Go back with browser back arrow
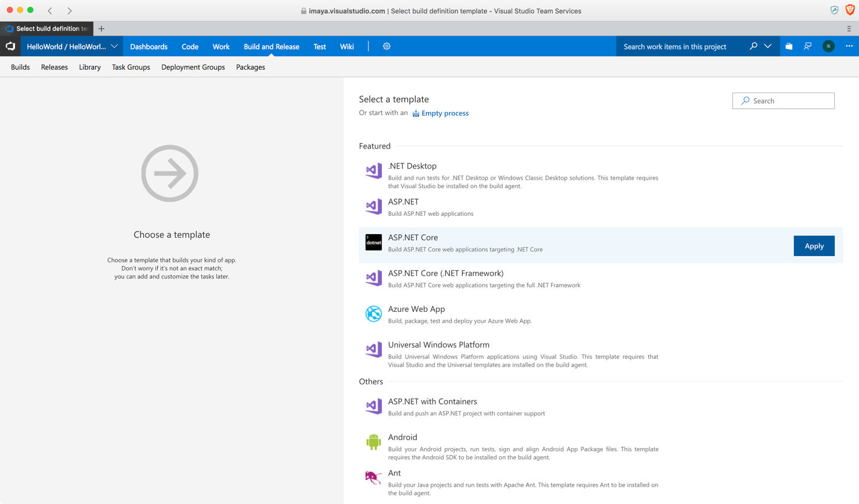The height and width of the screenshot is (504, 859). [50, 10]
